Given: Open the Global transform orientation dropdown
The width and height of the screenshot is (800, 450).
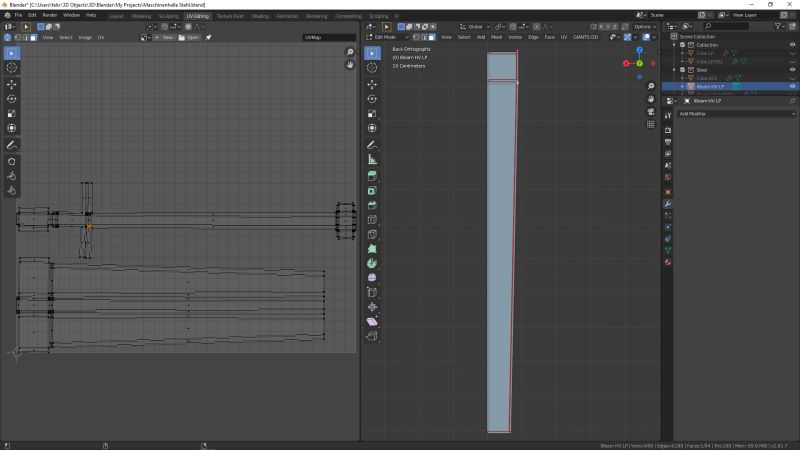Looking at the screenshot, I should [474, 27].
